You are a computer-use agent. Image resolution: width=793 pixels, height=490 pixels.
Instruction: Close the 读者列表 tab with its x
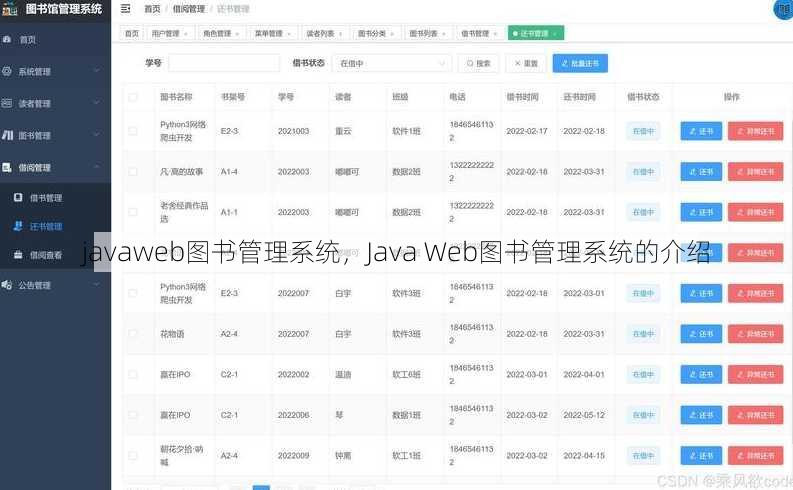click(x=340, y=33)
